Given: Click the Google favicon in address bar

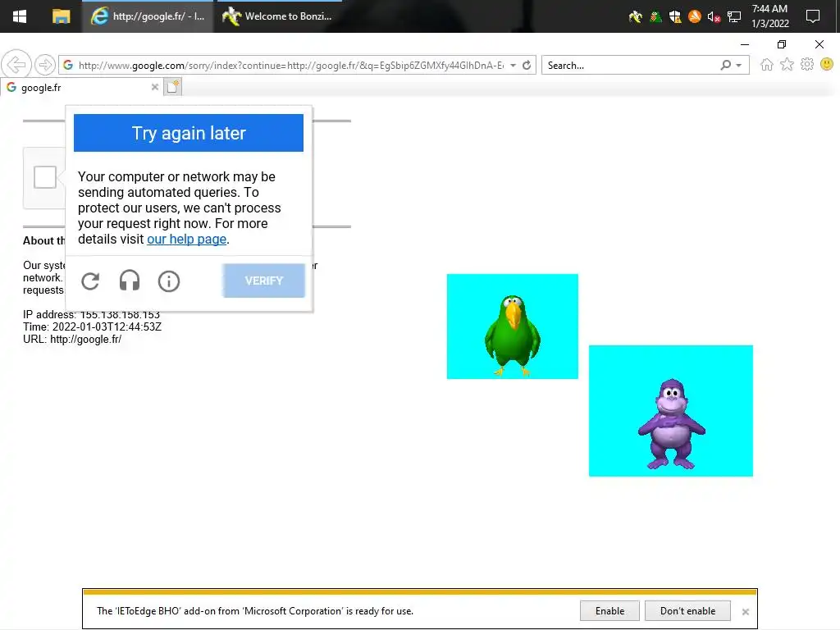Looking at the screenshot, I should click(x=68, y=65).
